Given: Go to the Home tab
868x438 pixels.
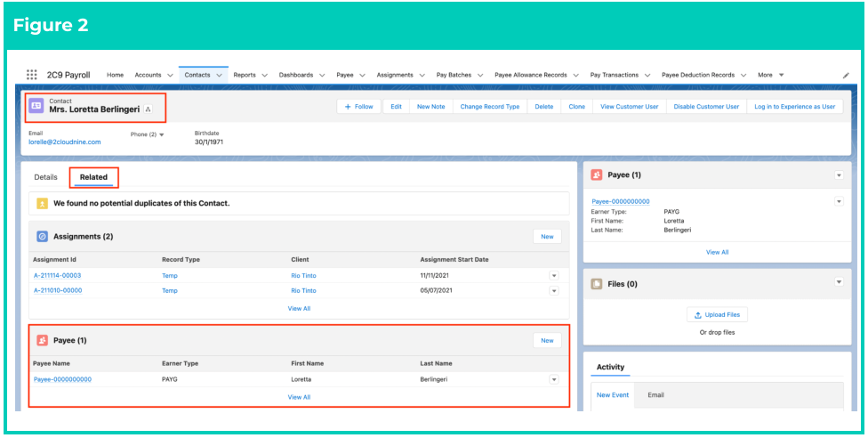Looking at the screenshot, I should pyautogui.click(x=115, y=75).
